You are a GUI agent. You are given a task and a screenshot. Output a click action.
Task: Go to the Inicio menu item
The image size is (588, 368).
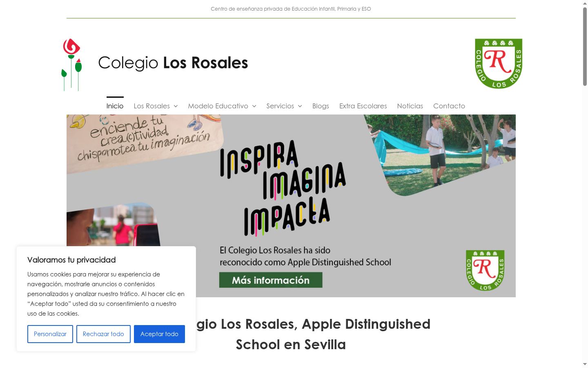click(115, 106)
